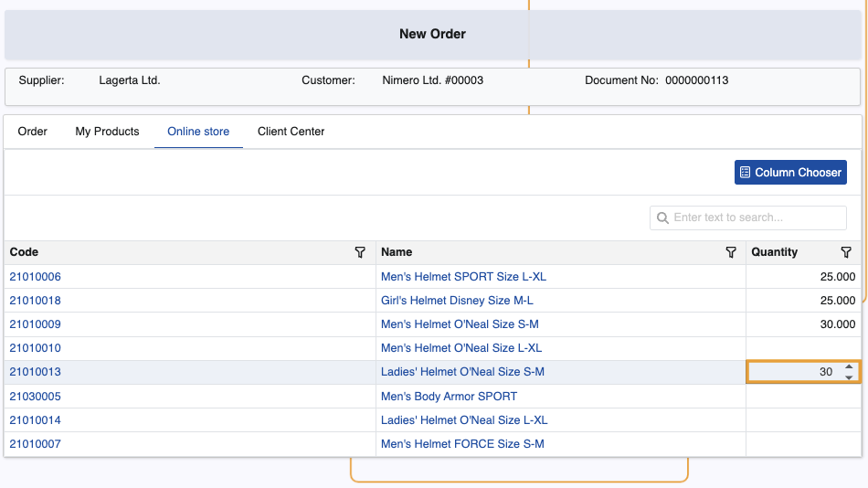Sort by the Code column header

pos(24,252)
